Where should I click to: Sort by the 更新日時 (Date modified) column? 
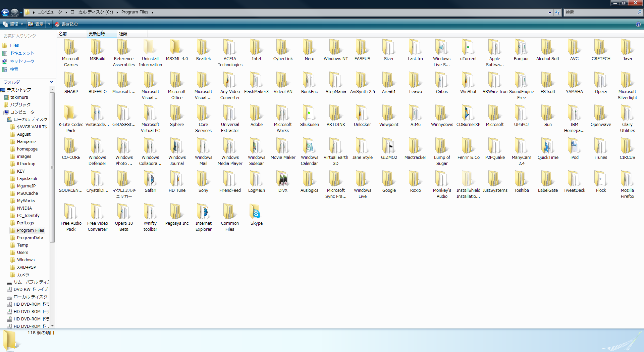(x=102, y=34)
